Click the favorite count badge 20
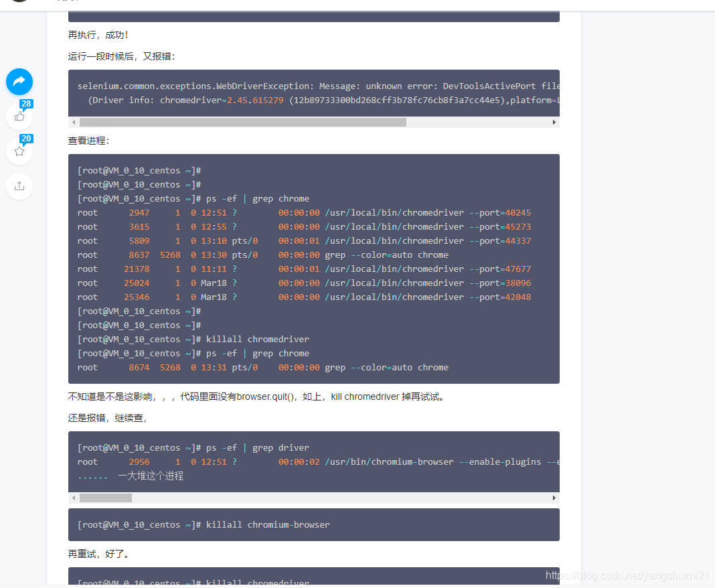This screenshot has height=588, width=715. [26, 138]
